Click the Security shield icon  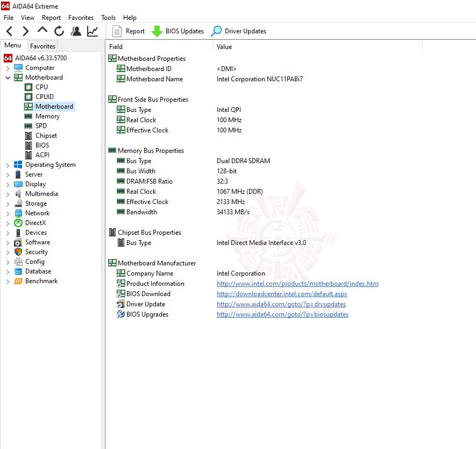point(18,252)
